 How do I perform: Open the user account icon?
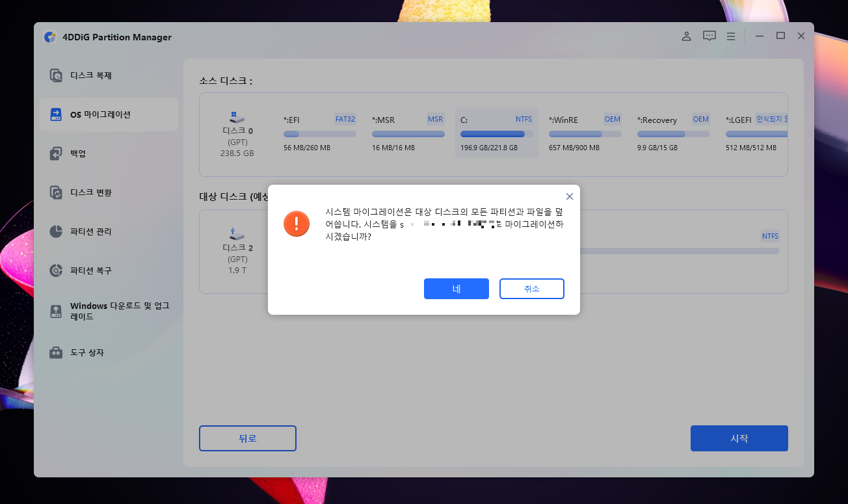coord(686,36)
